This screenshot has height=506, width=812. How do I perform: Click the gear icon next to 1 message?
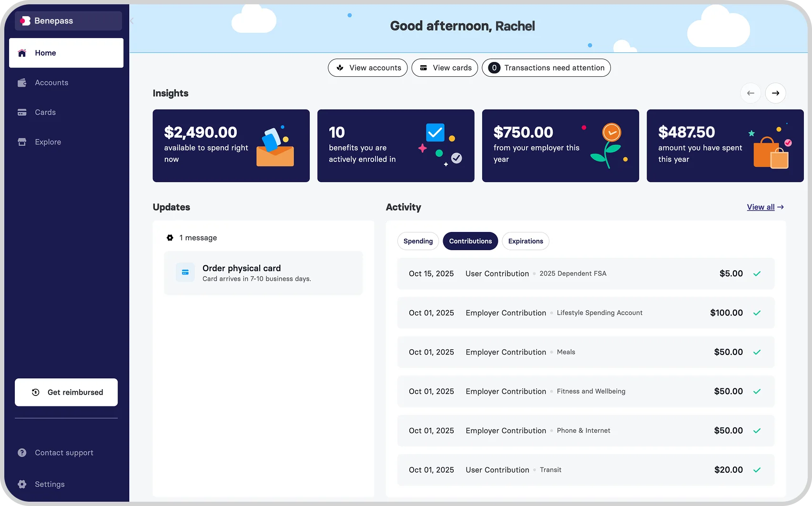click(x=170, y=237)
